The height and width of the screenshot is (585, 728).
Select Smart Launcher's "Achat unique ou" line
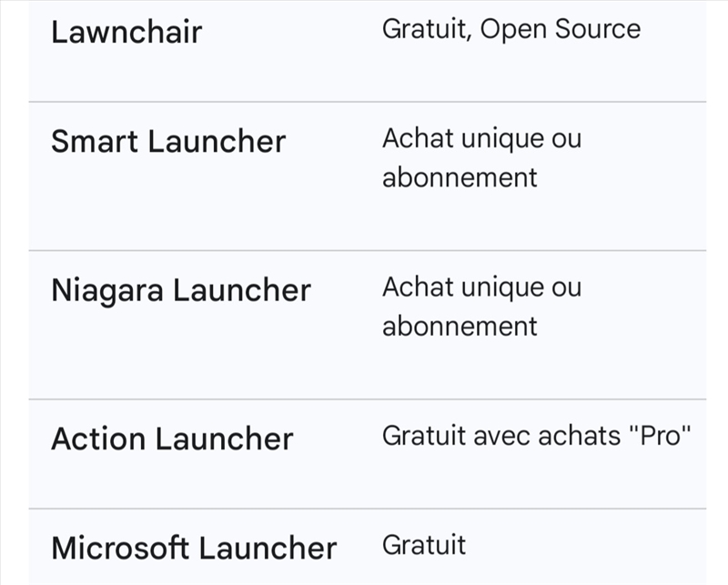[x=481, y=139]
